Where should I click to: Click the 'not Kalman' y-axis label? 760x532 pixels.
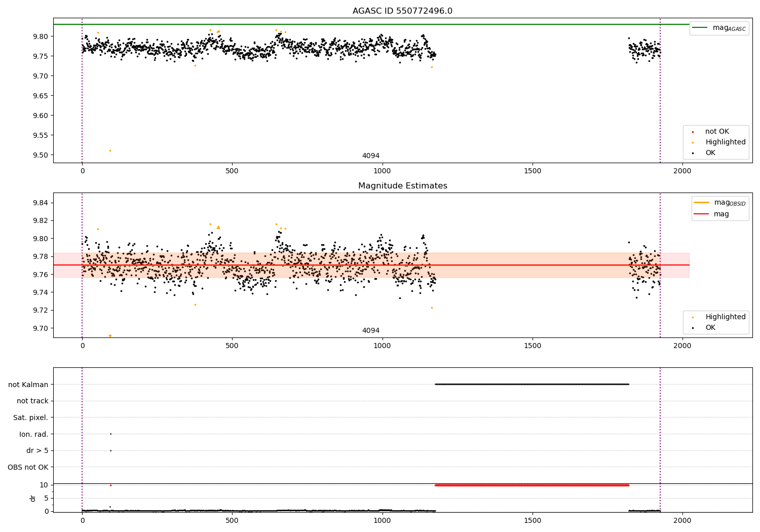coord(28,385)
